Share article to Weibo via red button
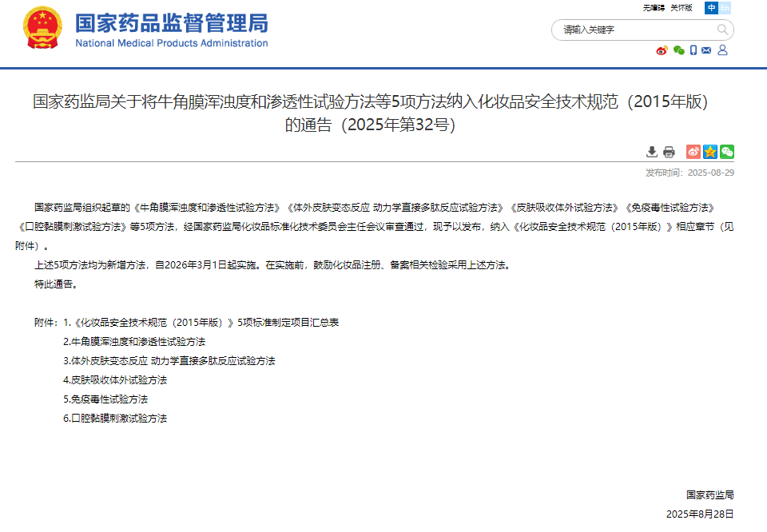Screen dimensions: 767x532 coord(693,152)
